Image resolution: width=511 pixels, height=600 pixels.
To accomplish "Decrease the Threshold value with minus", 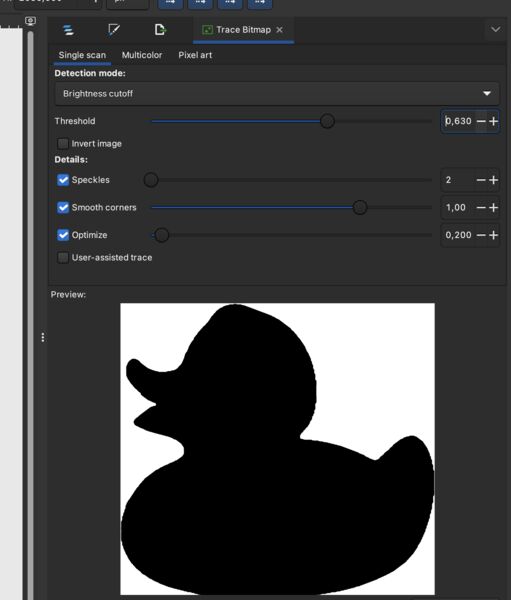I will click(481, 121).
